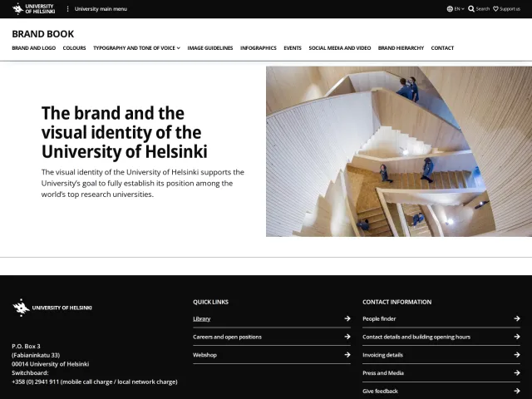Click arrow icon in Library row

pos(347,318)
